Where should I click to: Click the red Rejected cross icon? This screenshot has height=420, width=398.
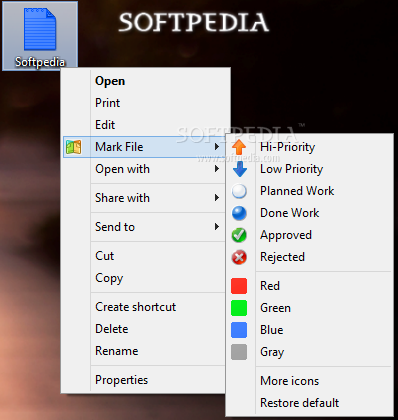coord(239,257)
